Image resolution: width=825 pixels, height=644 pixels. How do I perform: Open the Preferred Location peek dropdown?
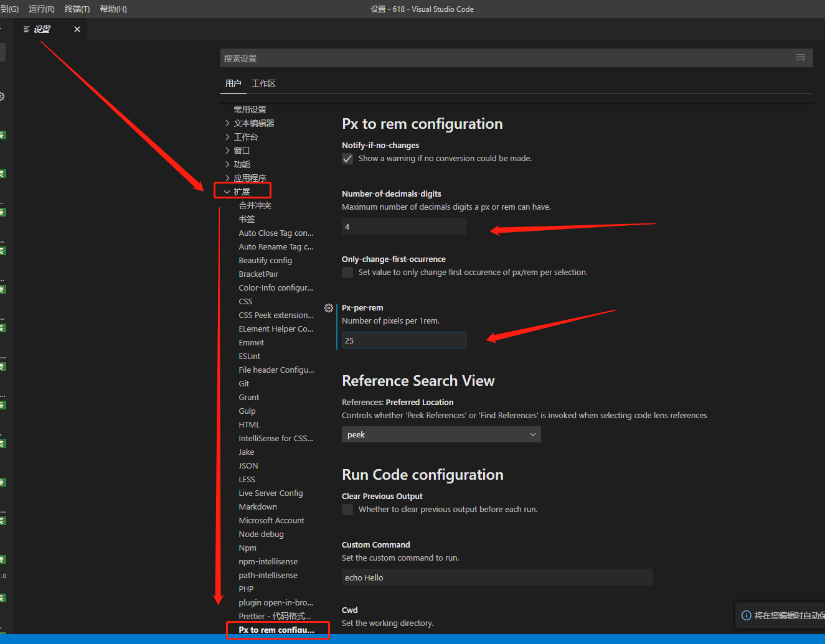(441, 434)
